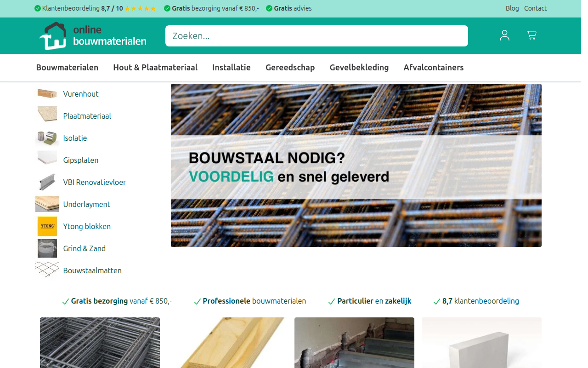Select the Plaatmateriaal category link
588x368 pixels.
click(87, 116)
